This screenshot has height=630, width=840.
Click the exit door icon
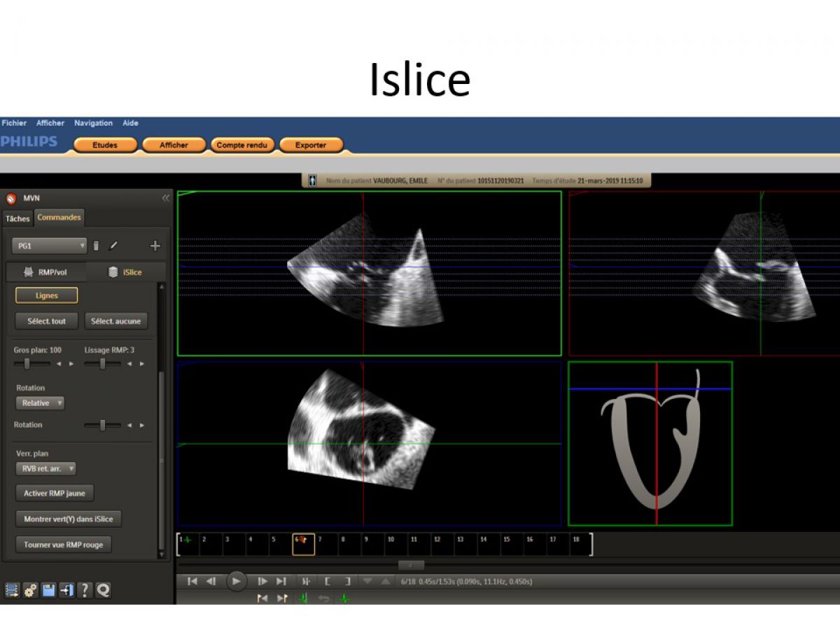66,590
